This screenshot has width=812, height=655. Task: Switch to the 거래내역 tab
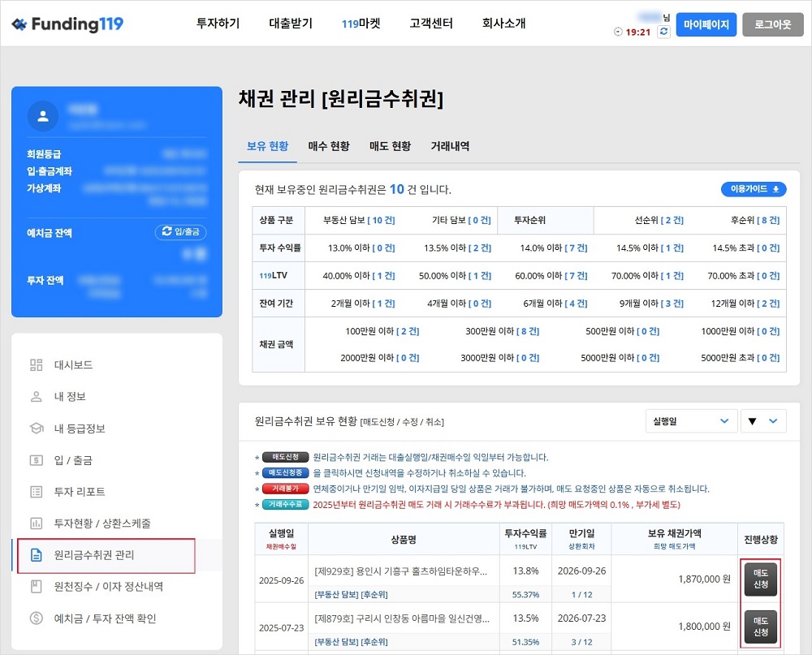click(450, 147)
